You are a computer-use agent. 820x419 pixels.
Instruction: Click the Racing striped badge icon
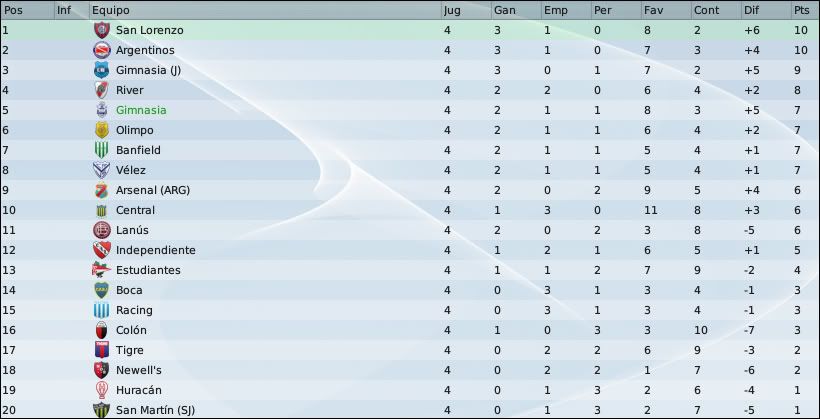[x=101, y=310]
